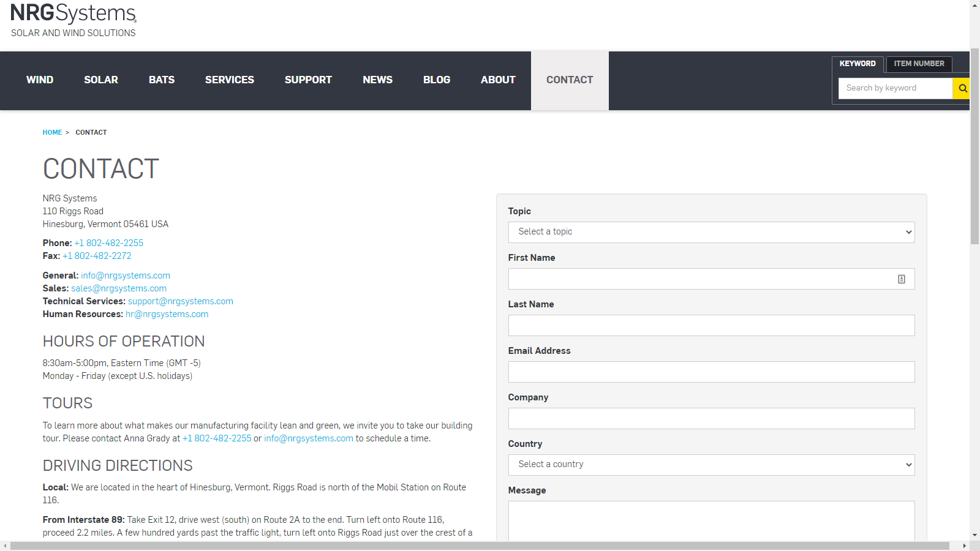Click the Message text area
The image size is (980, 551).
711,521
